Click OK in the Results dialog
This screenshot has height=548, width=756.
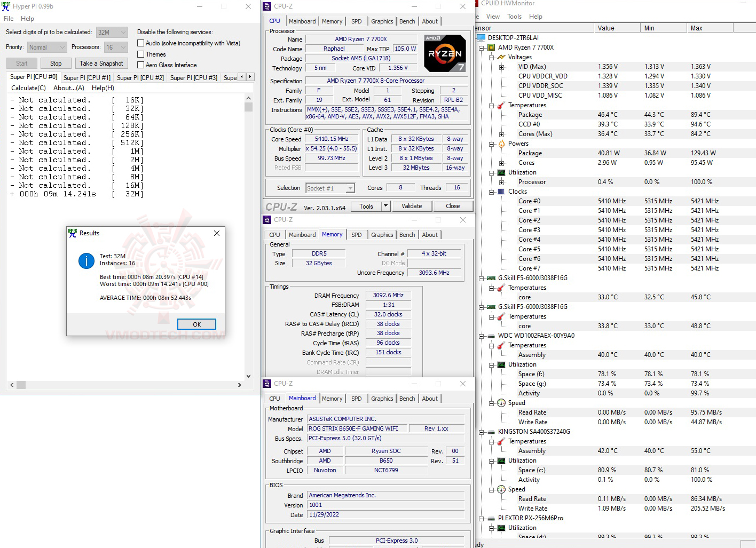[196, 324]
